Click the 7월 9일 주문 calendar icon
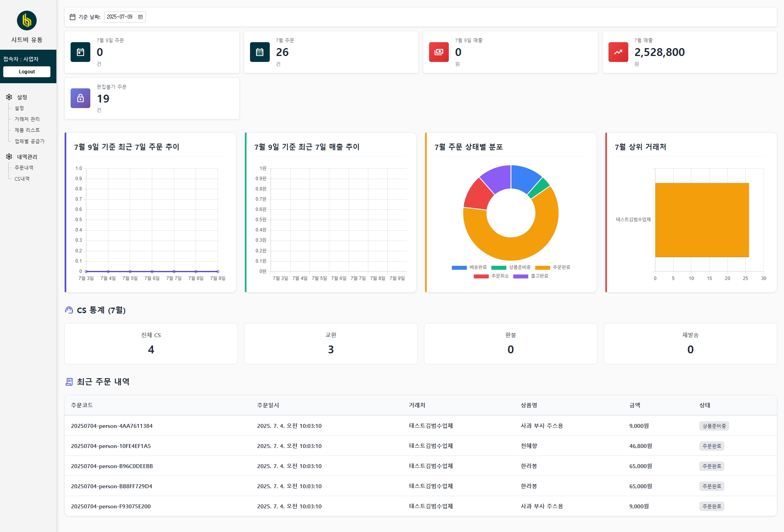The width and height of the screenshot is (784, 532). coord(80,52)
